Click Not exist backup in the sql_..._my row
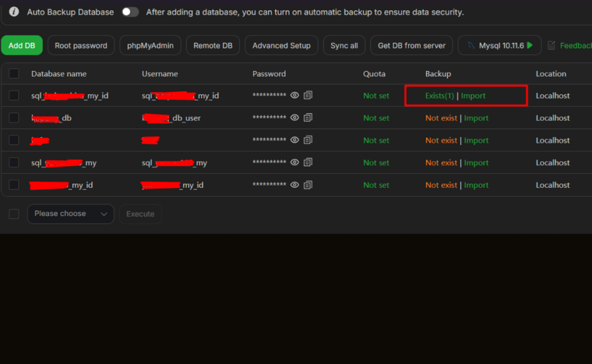592x364 pixels. coord(441,162)
